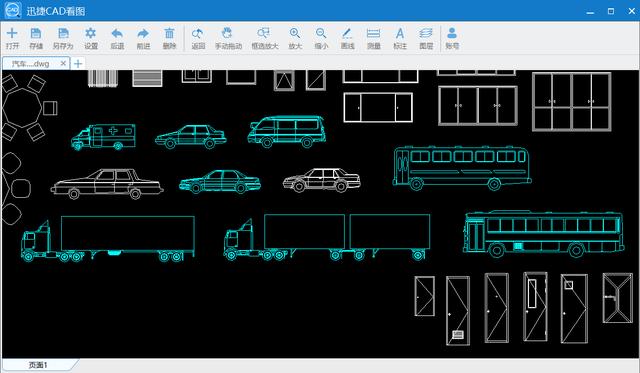640x373 pixels.
Task: Choose the 另存为 save-as icon
Action: pos(63,38)
